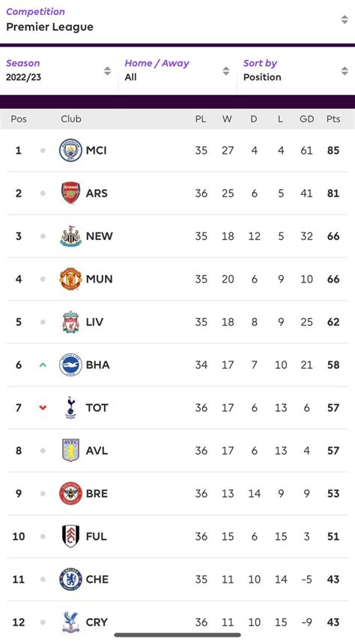
Task: Open the Home / Away filter dropdown
Action: click(x=177, y=70)
